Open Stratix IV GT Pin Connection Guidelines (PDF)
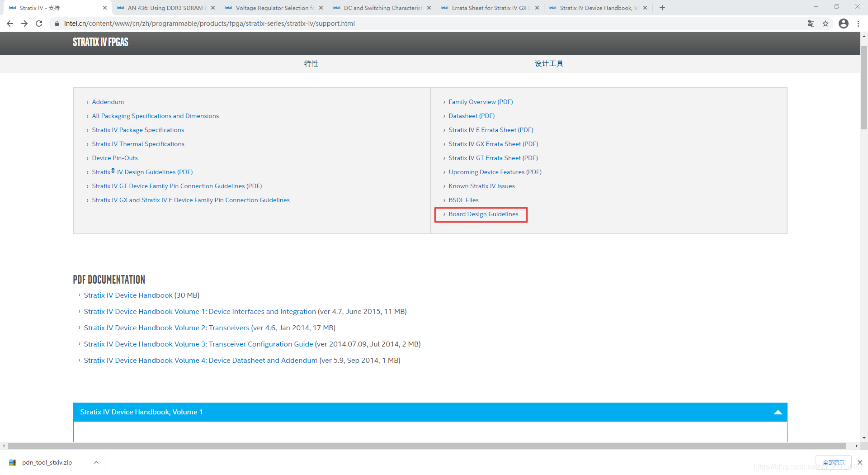 click(x=177, y=186)
